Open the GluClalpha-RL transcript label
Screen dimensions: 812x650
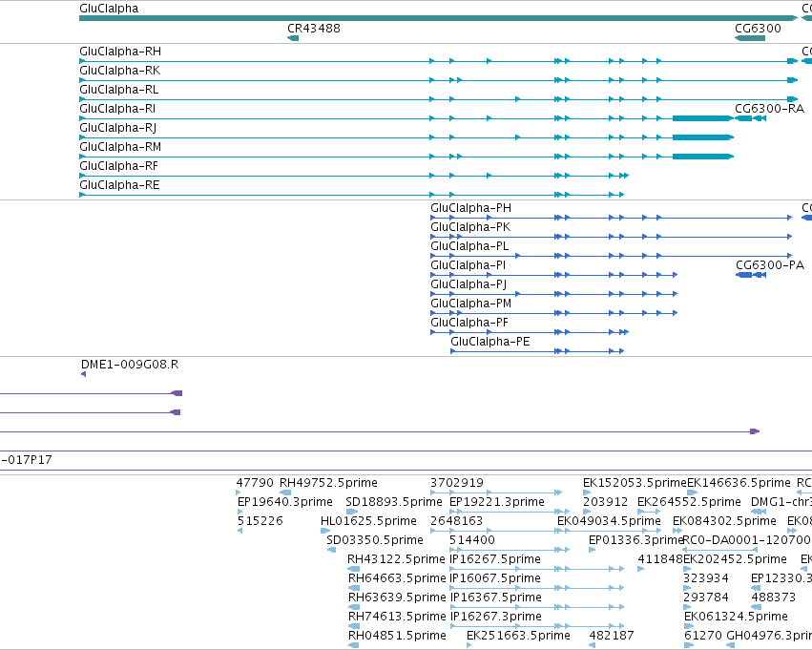tap(118, 90)
